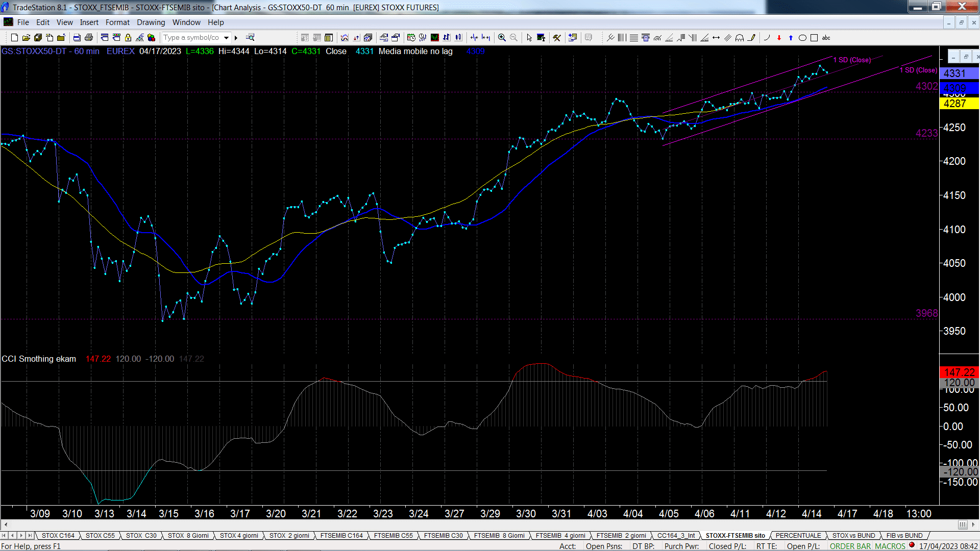Select the ellipse drawing tool

tap(802, 38)
